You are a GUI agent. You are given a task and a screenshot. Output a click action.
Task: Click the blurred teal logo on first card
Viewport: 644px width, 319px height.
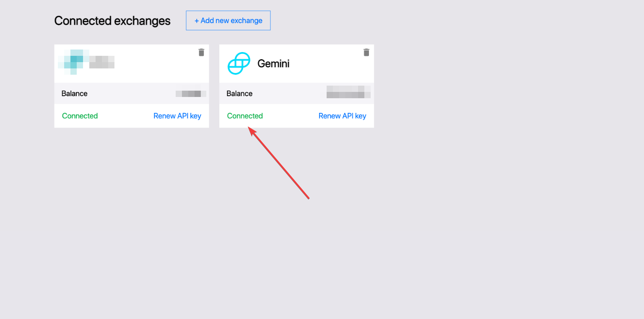click(x=74, y=62)
